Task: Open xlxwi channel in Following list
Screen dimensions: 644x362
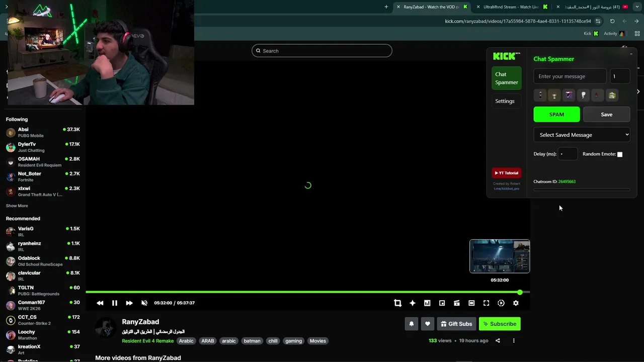Action: [43, 191]
